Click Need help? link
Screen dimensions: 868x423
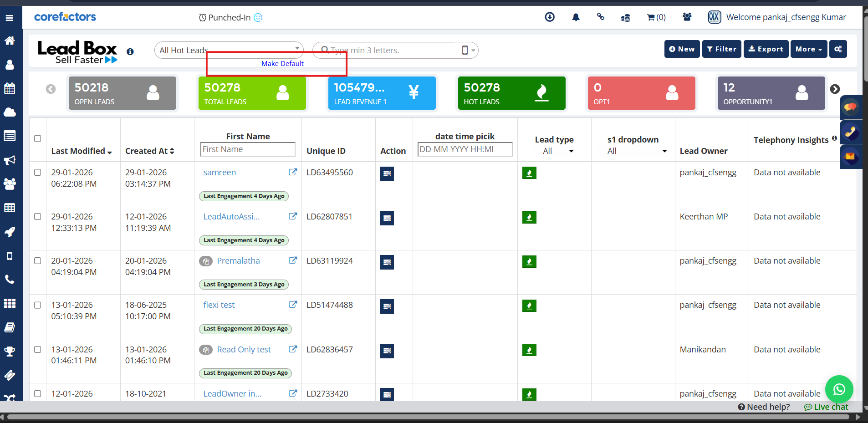click(x=764, y=407)
